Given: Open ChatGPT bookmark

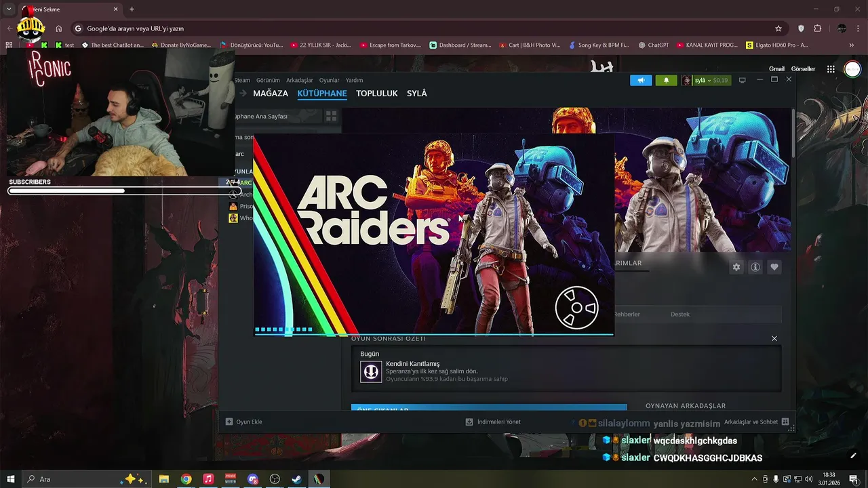Looking at the screenshot, I should [653, 45].
